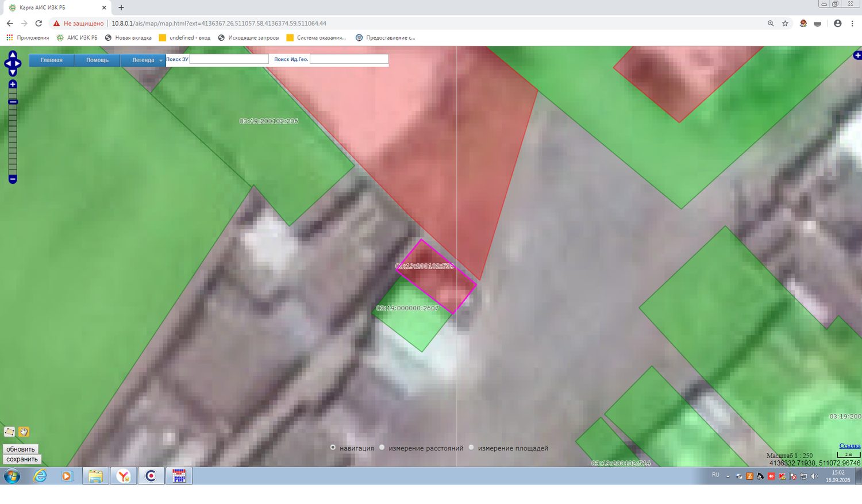
Task: Open the Приложения apps shortcut
Action: [x=28, y=38]
